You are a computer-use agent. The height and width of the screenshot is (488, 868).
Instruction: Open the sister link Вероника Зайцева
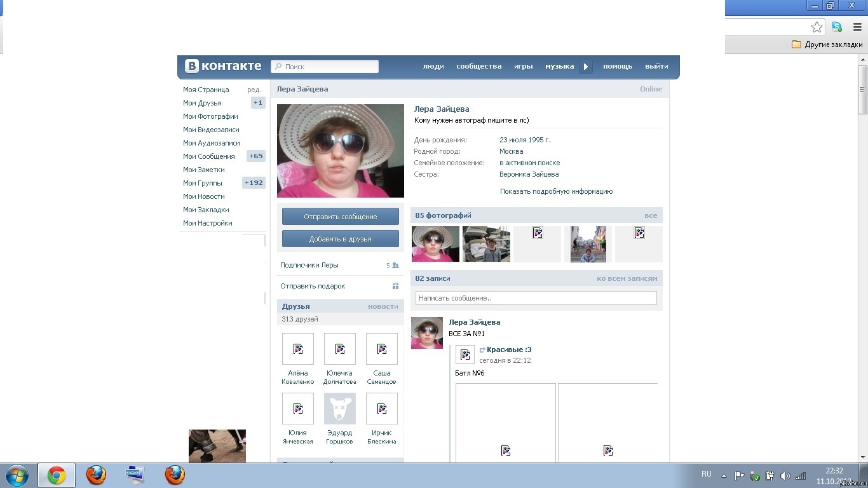point(529,174)
